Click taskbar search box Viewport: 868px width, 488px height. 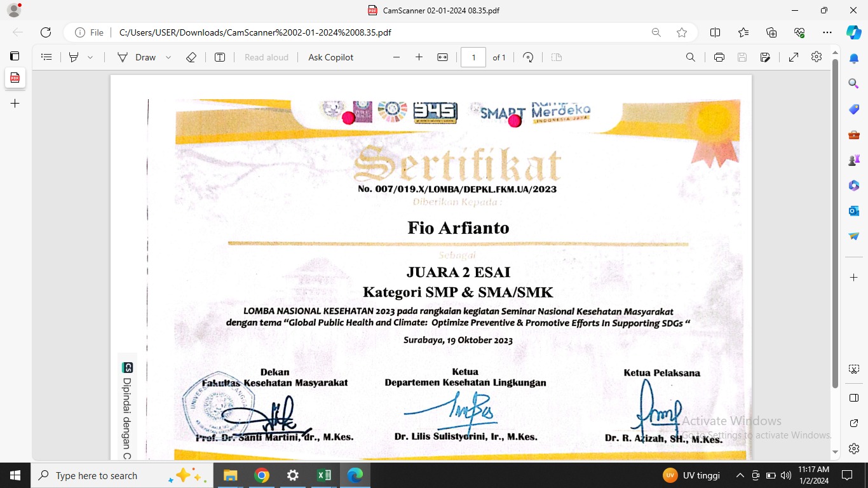coord(121,475)
